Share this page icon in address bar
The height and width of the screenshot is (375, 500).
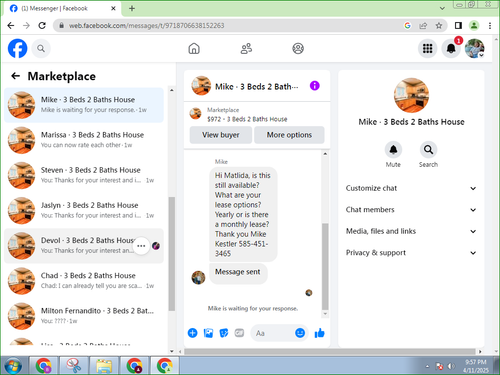pyautogui.click(x=423, y=25)
